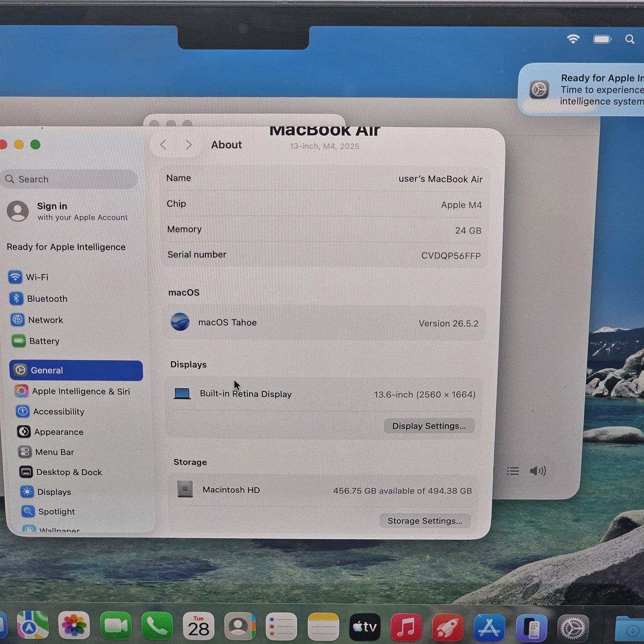The image size is (644, 644).
Task: Open Battery settings in sidebar
Action: click(x=35, y=341)
